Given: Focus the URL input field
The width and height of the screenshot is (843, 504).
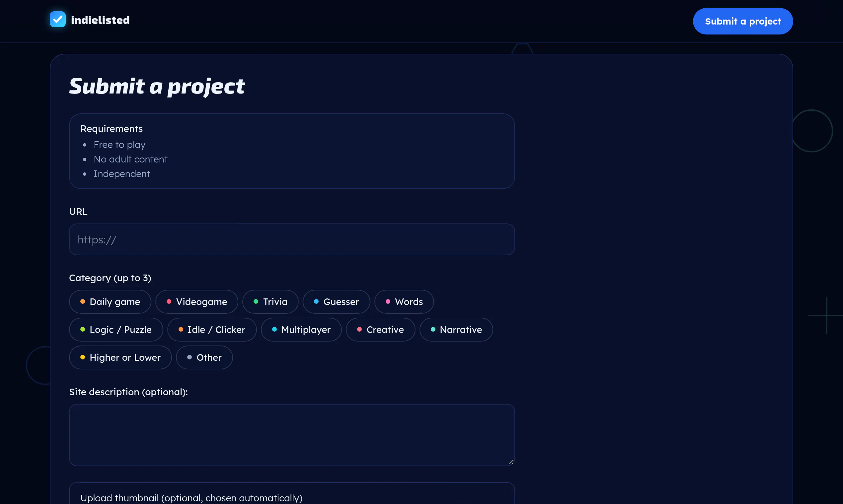Looking at the screenshot, I should coord(292,239).
